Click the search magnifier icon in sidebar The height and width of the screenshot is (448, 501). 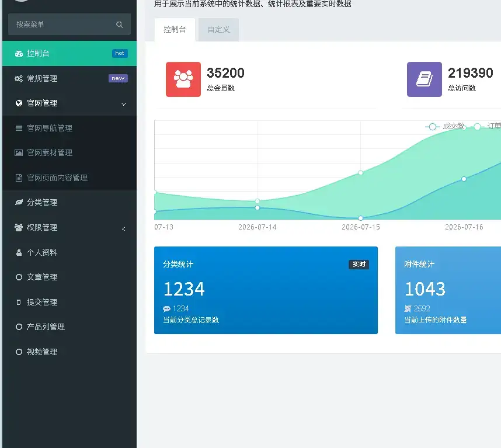(120, 25)
